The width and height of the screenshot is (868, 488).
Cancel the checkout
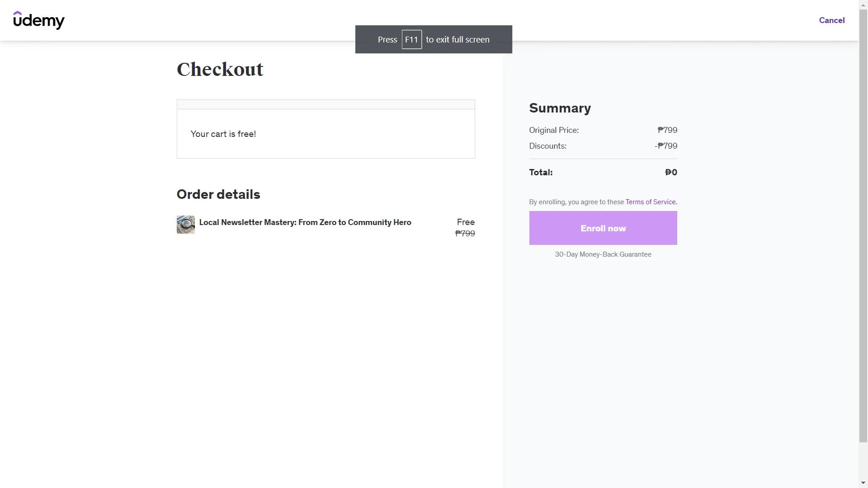[831, 20]
